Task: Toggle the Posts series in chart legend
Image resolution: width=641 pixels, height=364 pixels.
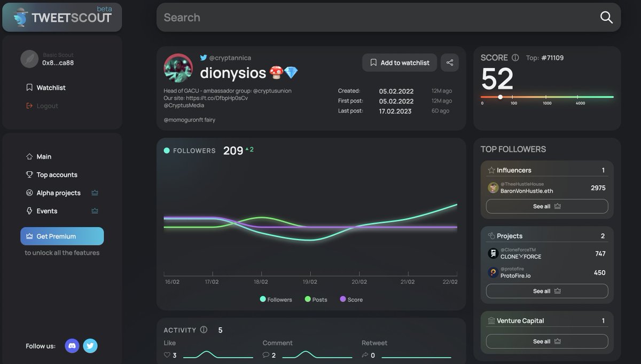Action: [316, 299]
